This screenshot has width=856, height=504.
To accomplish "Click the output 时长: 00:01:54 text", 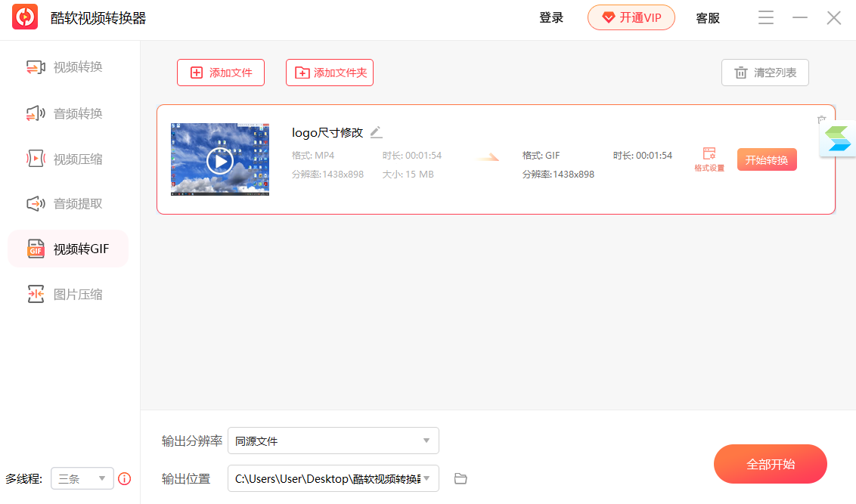I will click(643, 156).
